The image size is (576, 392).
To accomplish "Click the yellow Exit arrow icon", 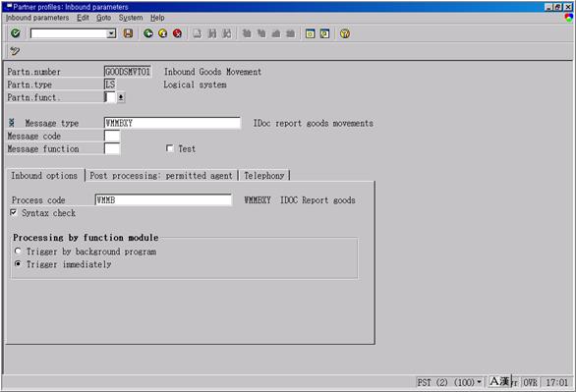I will [x=163, y=33].
